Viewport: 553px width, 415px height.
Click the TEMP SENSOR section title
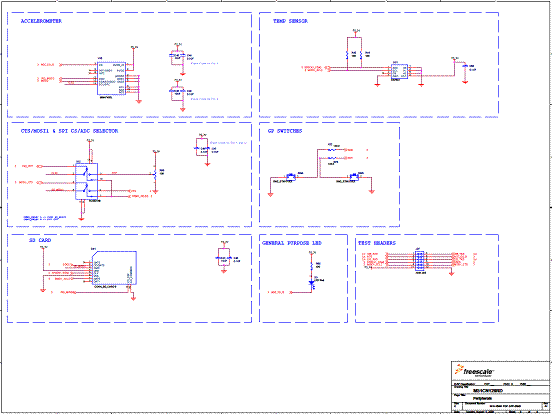(290, 21)
